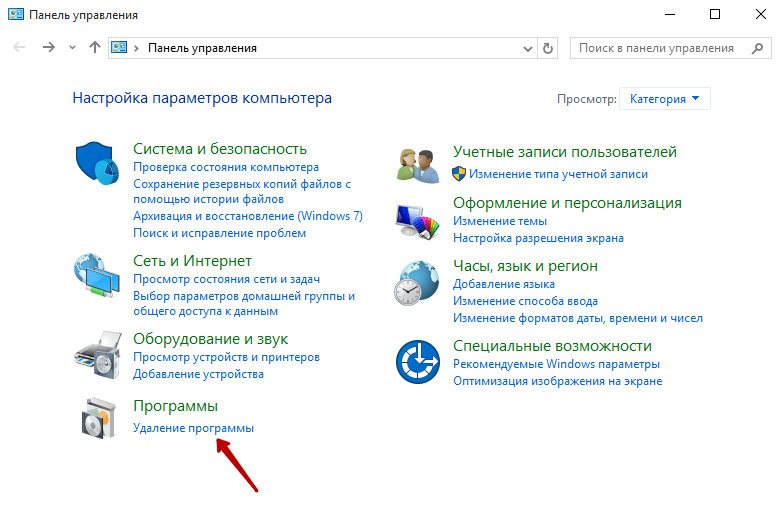Click the Control Panel icon in title bar
This screenshot has height=509, width=782.
pos(16,14)
